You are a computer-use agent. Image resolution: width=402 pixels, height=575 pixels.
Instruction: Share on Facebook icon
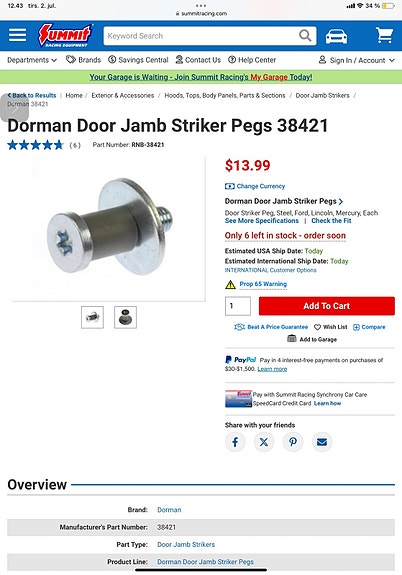click(x=235, y=442)
